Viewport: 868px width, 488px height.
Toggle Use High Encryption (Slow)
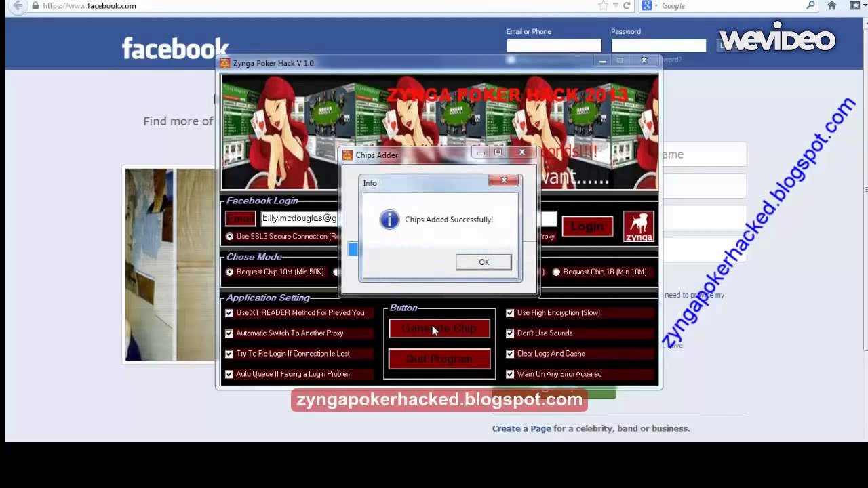(510, 313)
